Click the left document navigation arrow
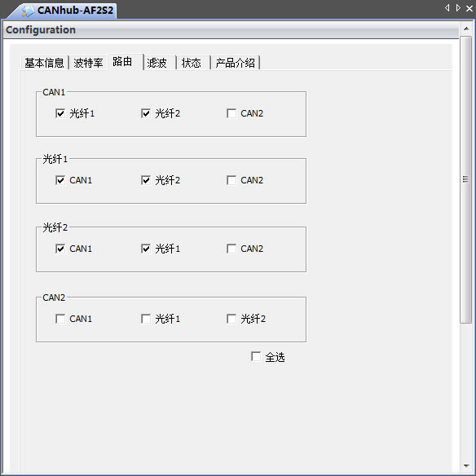The height and width of the screenshot is (476, 476). (x=447, y=8)
